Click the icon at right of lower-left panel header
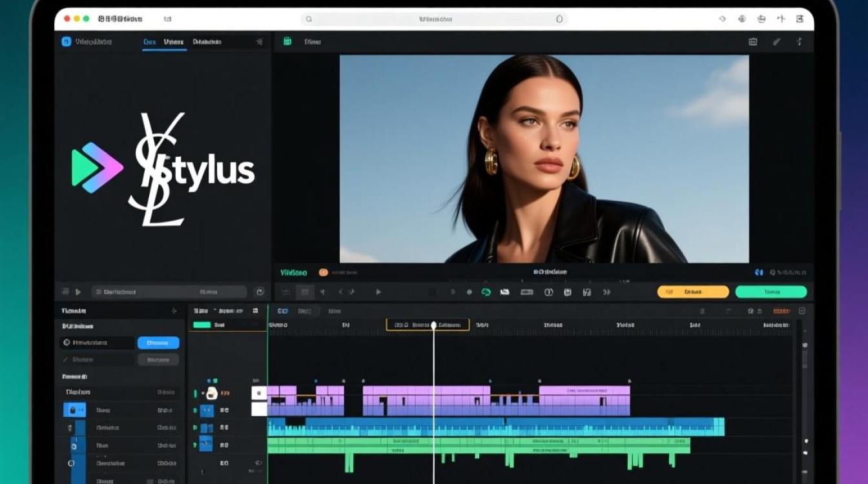The height and width of the screenshot is (484, 868). pos(173,311)
